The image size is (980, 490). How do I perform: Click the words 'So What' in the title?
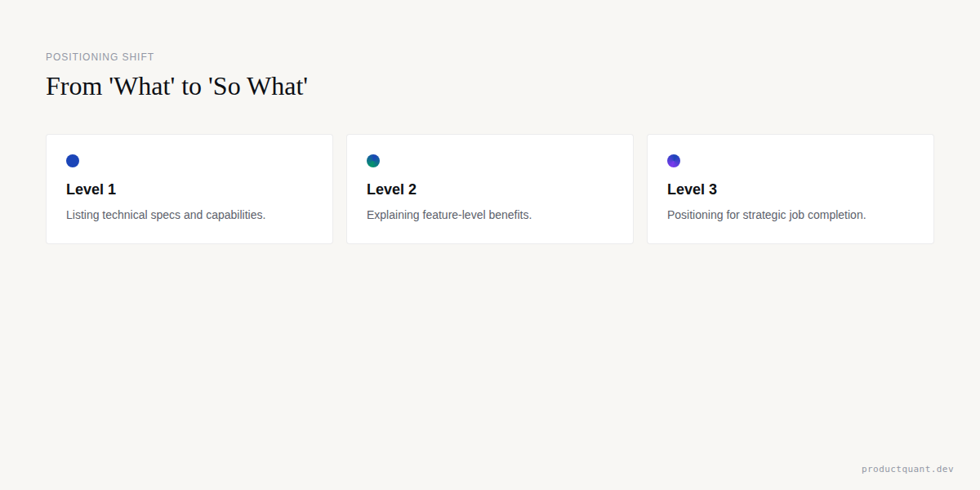pyautogui.click(x=258, y=86)
